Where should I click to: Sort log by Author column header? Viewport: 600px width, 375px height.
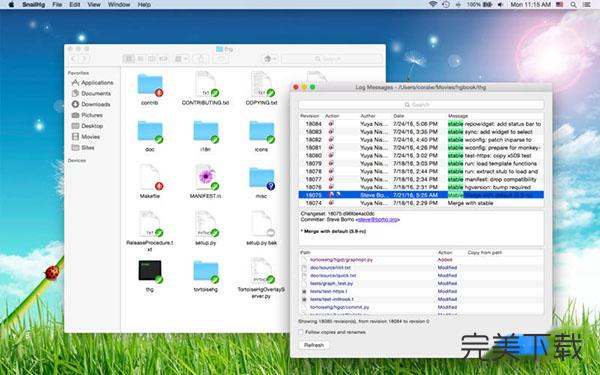pyautogui.click(x=368, y=116)
